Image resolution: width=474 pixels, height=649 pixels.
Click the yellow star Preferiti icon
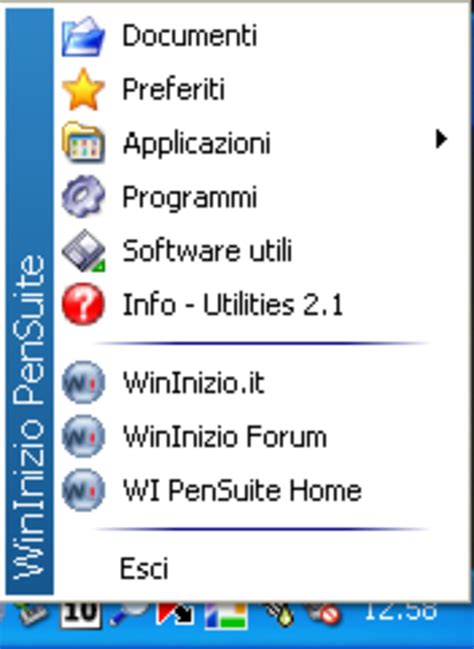(83, 89)
